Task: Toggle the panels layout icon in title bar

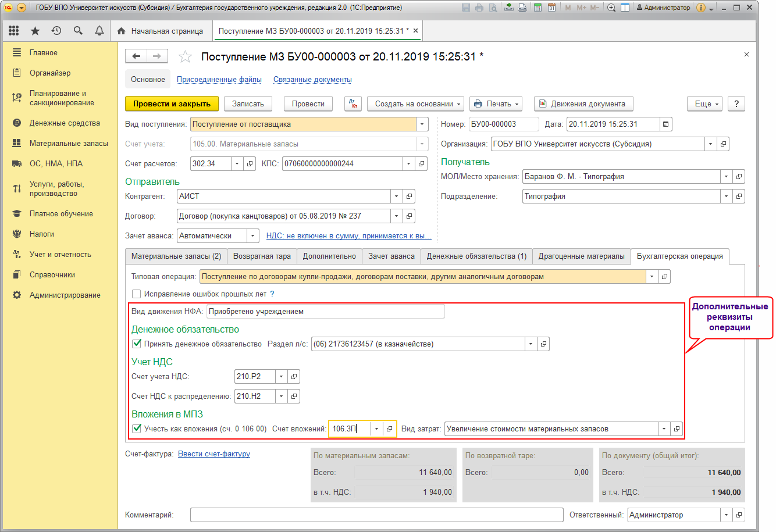Action: (625, 8)
